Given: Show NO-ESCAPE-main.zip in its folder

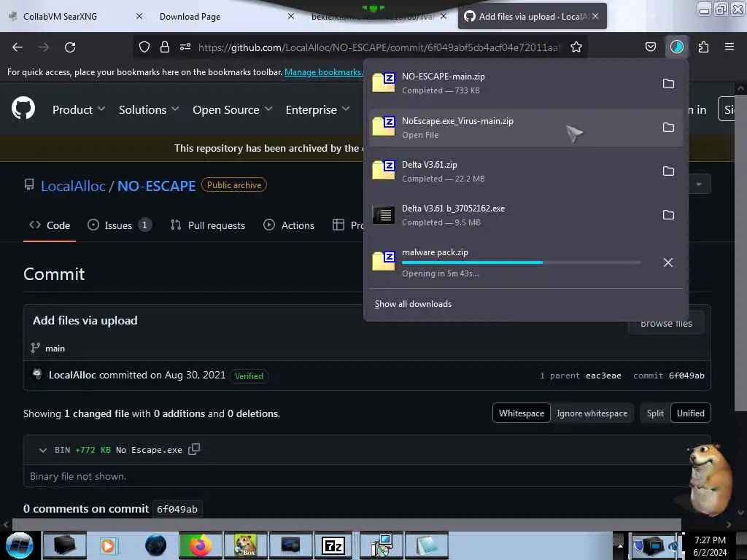Looking at the screenshot, I should [x=668, y=84].
